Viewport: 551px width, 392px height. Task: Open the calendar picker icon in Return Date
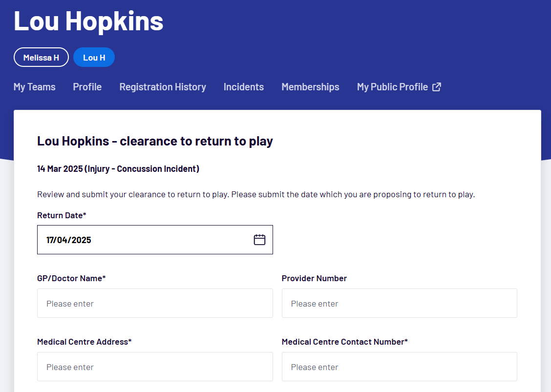(x=259, y=240)
